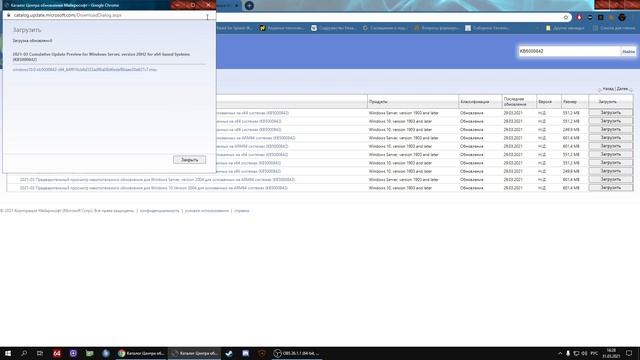The height and width of the screenshot is (360, 640).
Task: Go to previous results page via Назад
Action: [x=608, y=89]
